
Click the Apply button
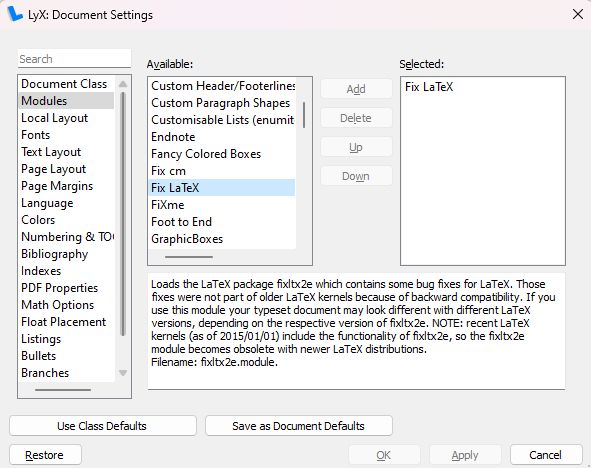point(465,455)
